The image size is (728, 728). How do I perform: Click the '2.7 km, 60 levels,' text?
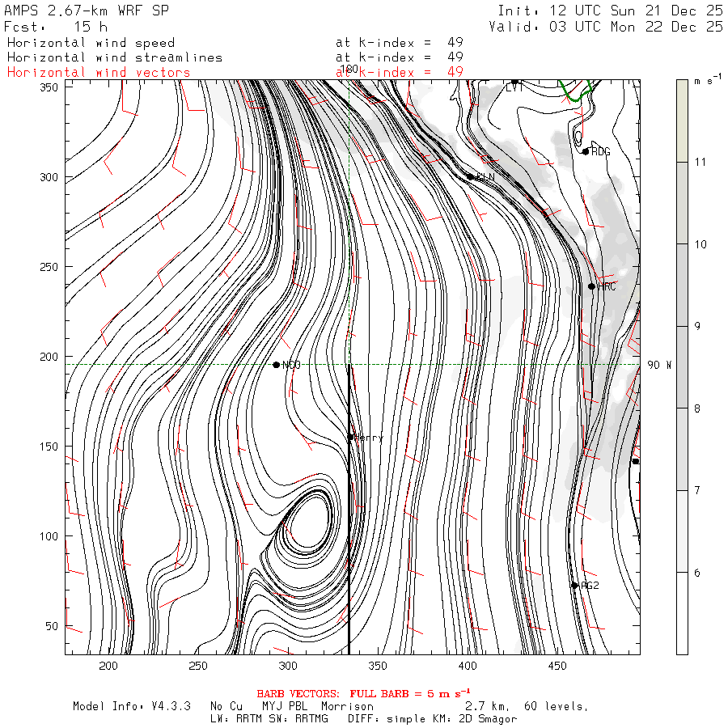click(527, 706)
